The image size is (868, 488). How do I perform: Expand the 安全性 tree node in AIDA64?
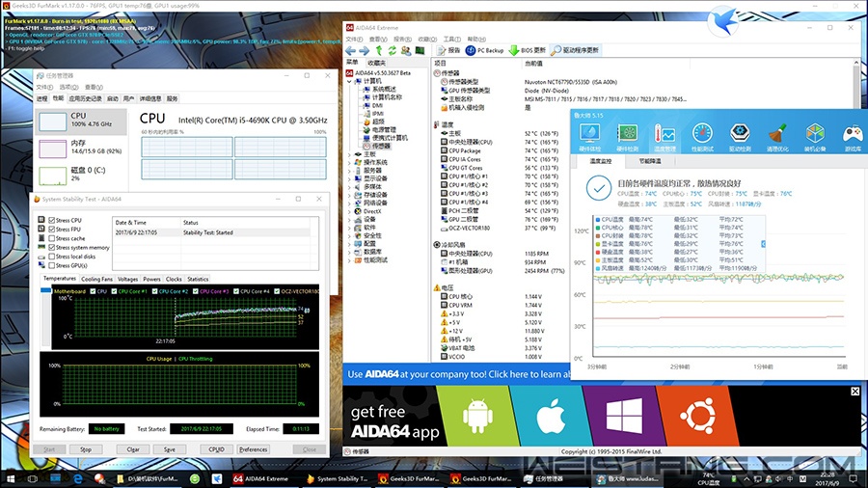point(349,235)
